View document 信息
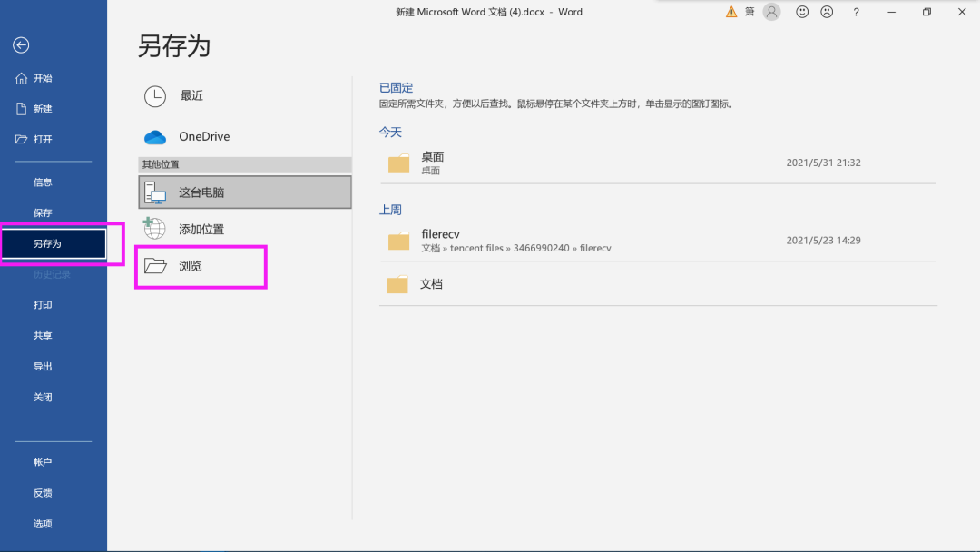This screenshot has width=980, height=552. [43, 182]
